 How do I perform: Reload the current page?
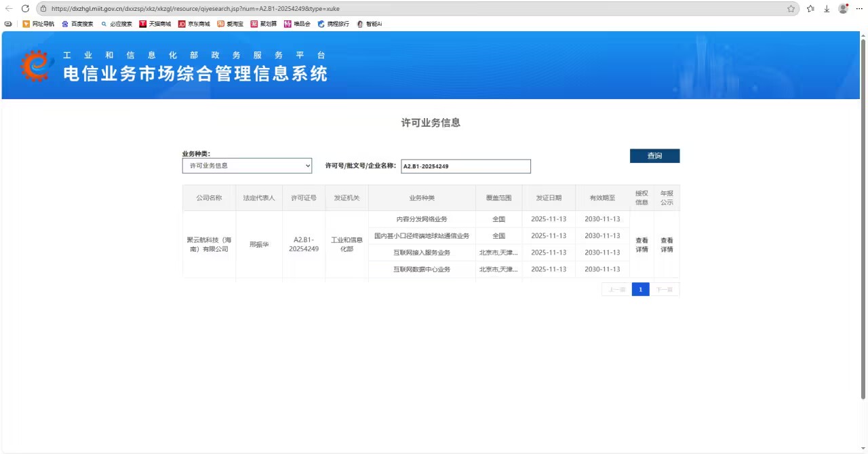[25, 8]
